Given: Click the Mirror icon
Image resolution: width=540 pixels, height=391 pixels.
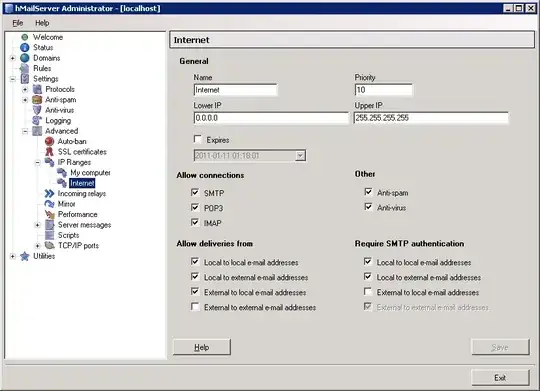Looking at the screenshot, I should pos(49,204).
